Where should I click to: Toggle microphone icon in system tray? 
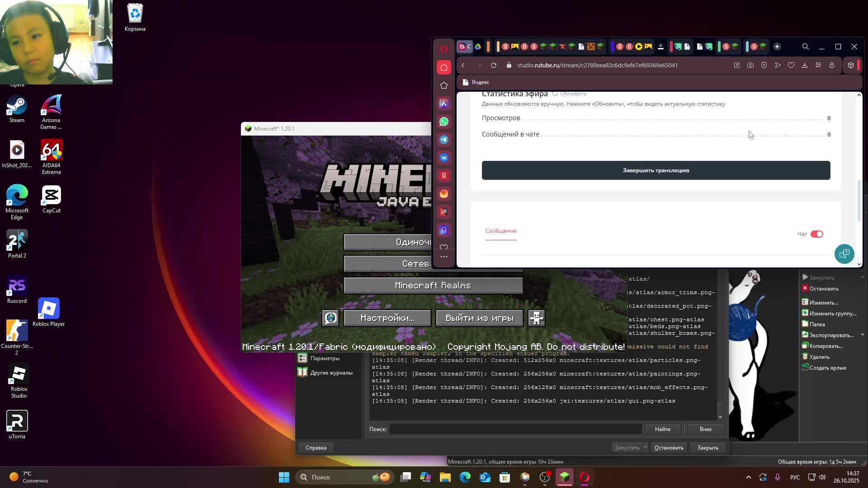pos(778,477)
